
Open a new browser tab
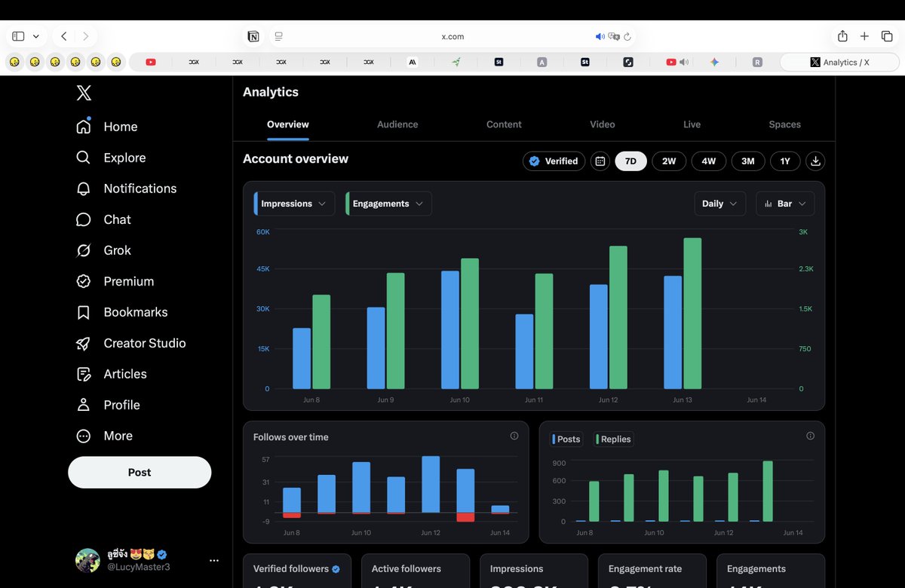click(x=864, y=36)
